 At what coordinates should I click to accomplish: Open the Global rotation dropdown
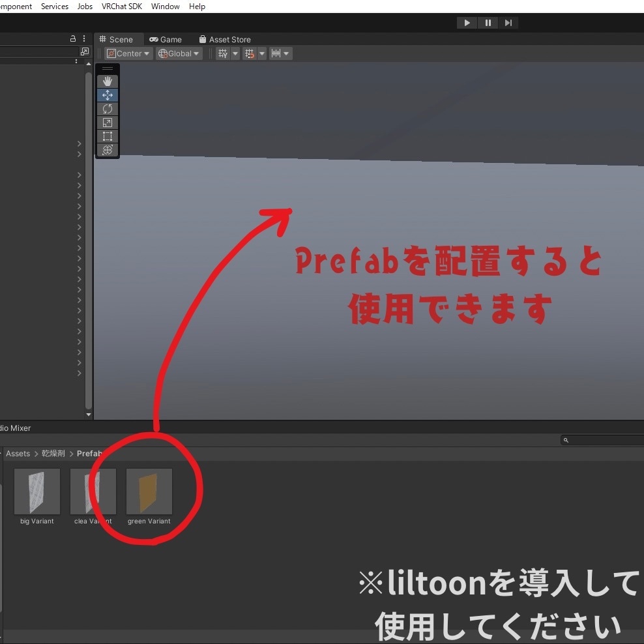179,53
